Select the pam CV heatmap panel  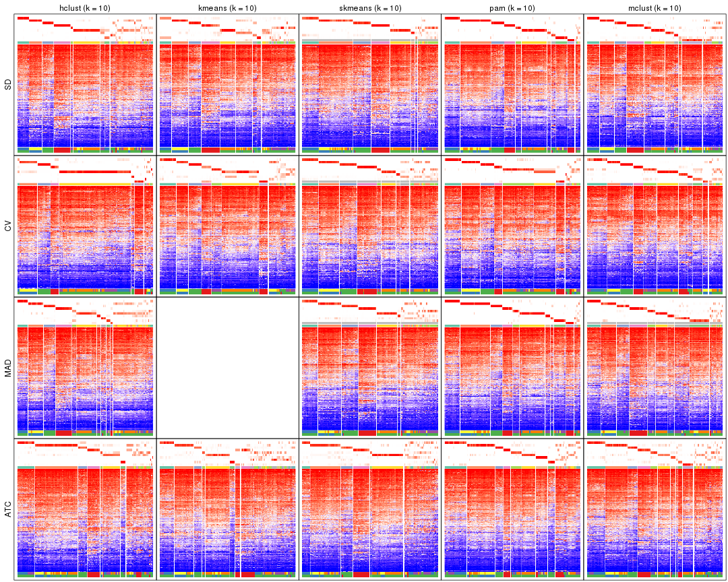509,236
